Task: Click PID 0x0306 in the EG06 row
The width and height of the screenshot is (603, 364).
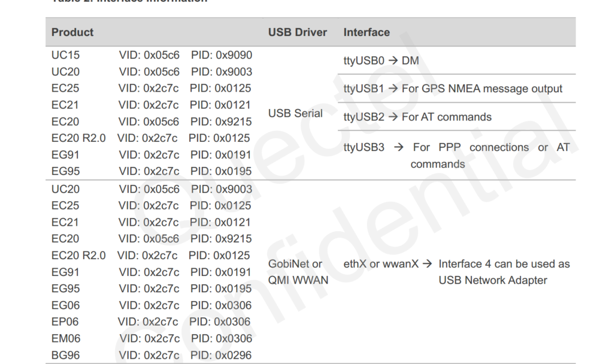Action: (220, 305)
